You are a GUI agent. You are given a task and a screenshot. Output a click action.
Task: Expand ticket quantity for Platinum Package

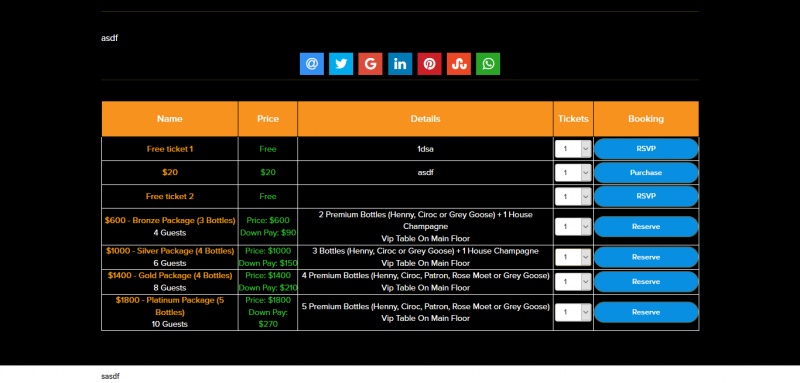tap(573, 312)
